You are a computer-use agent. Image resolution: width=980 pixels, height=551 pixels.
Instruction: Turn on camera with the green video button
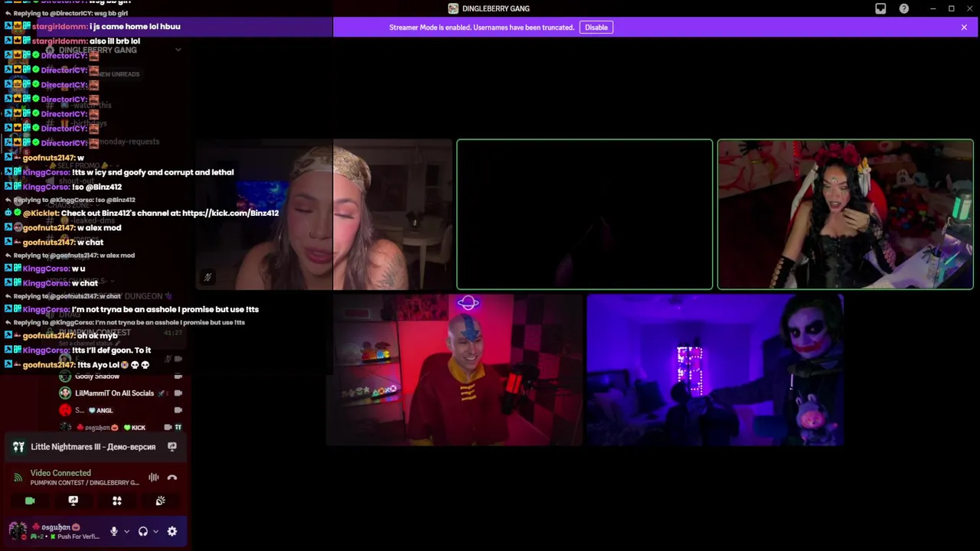(x=30, y=500)
